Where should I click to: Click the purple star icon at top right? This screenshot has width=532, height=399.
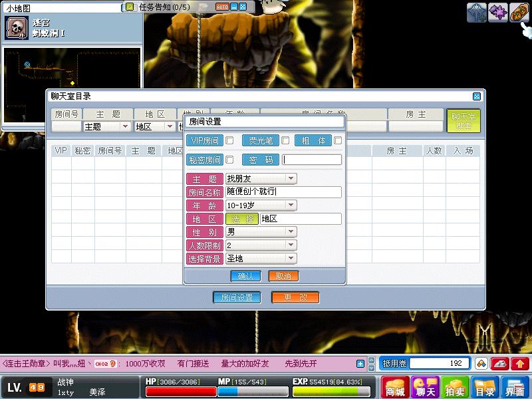(497, 13)
